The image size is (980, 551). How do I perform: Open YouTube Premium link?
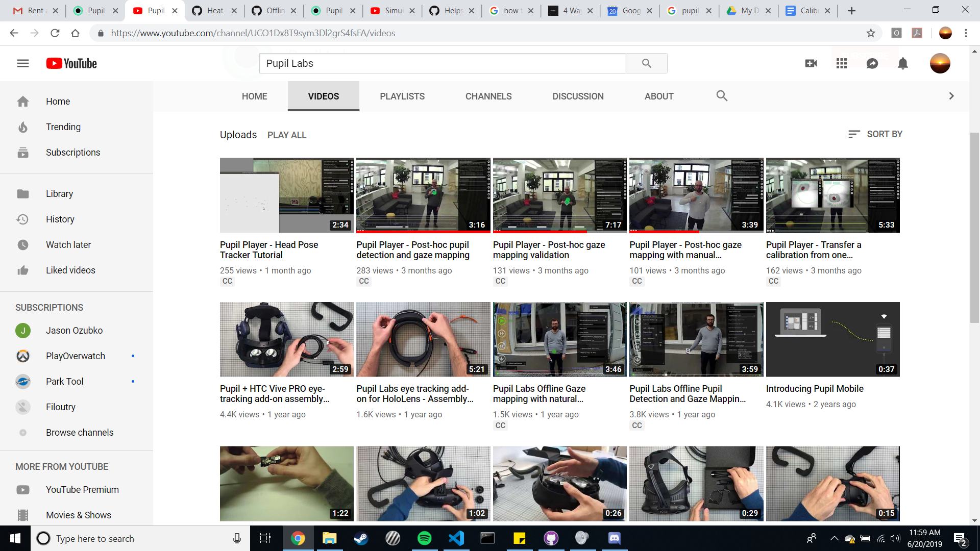[77, 490]
